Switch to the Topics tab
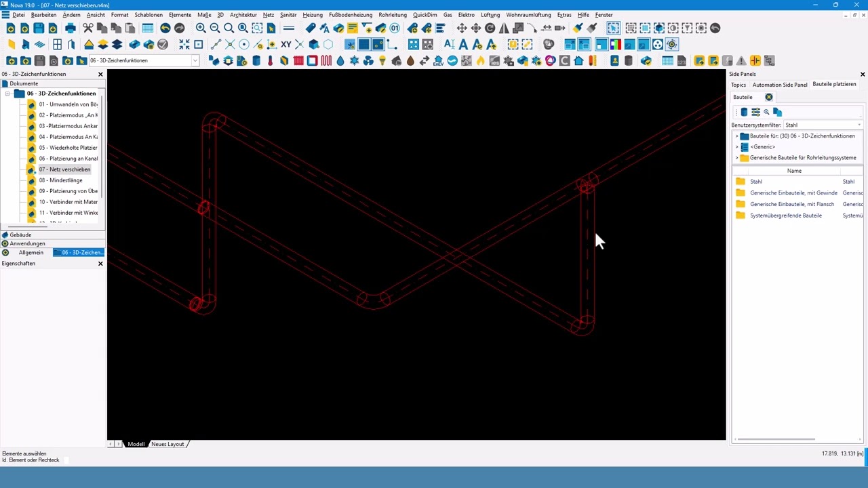 pyautogui.click(x=738, y=85)
